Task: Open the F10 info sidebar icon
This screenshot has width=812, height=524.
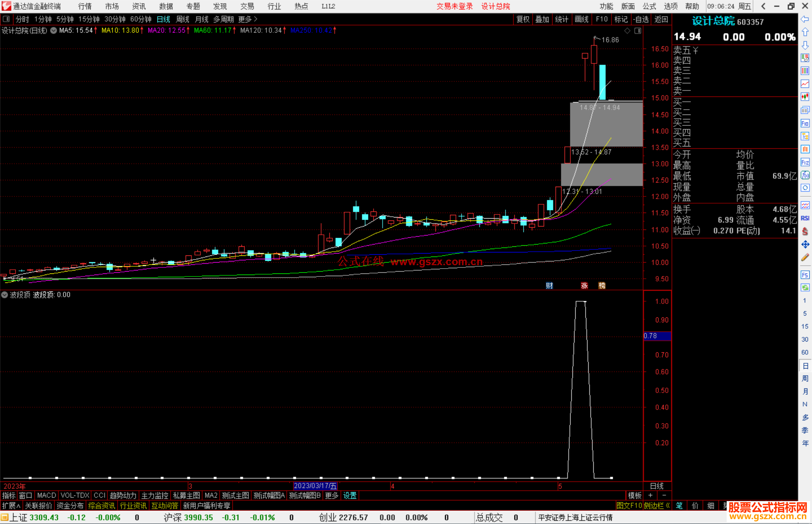Action: pyautogui.click(x=805, y=123)
